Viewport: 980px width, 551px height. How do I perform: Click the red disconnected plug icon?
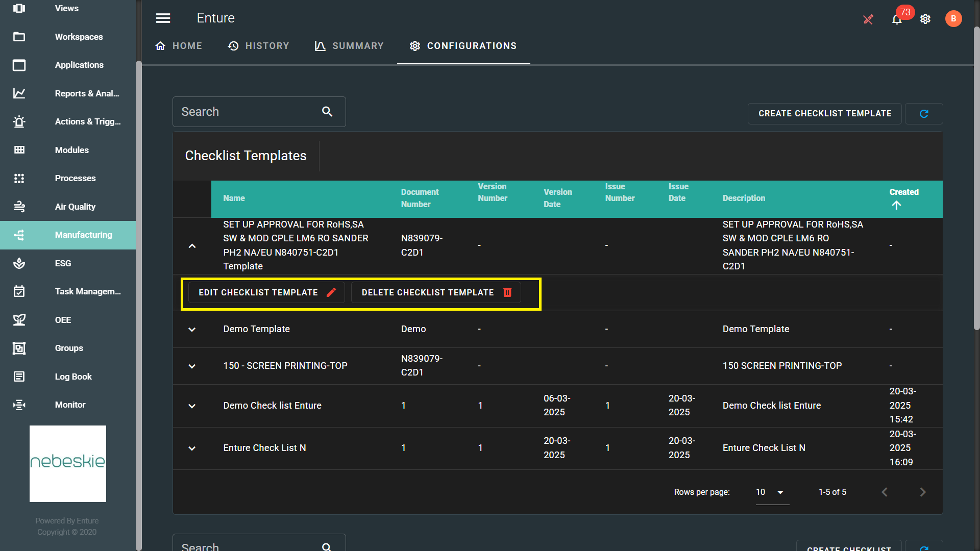[868, 19]
